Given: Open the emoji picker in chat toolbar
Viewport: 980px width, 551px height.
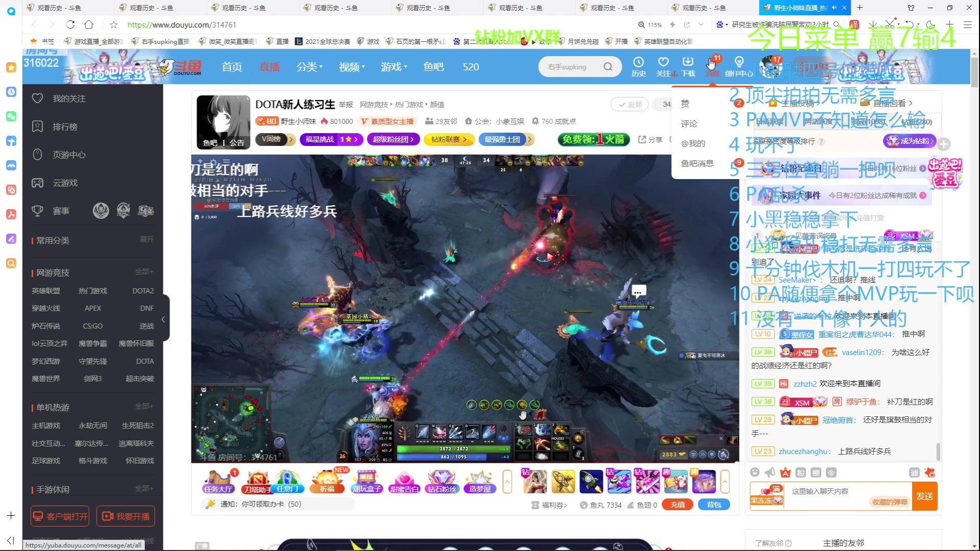Looking at the screenshot, I should click(x=755, y=472).
